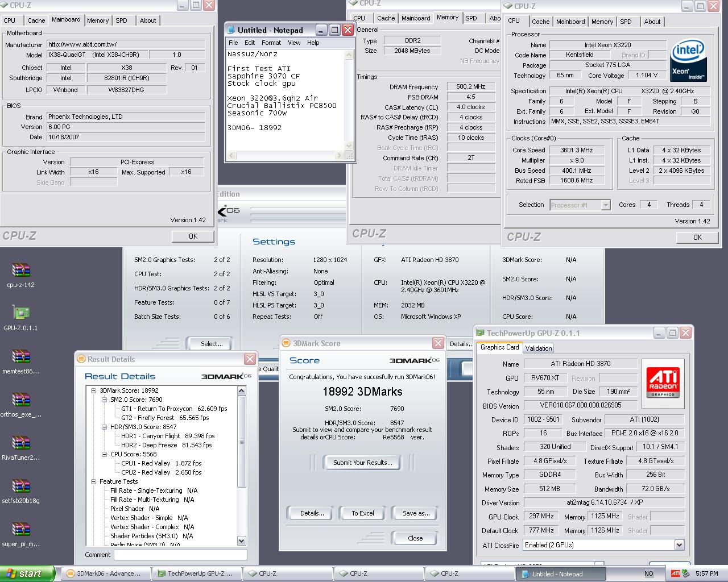This screenshot has width=728, height=582.
Task: Click Submit Your Results button
Action: pyautogui.click(x=362, y=463)
